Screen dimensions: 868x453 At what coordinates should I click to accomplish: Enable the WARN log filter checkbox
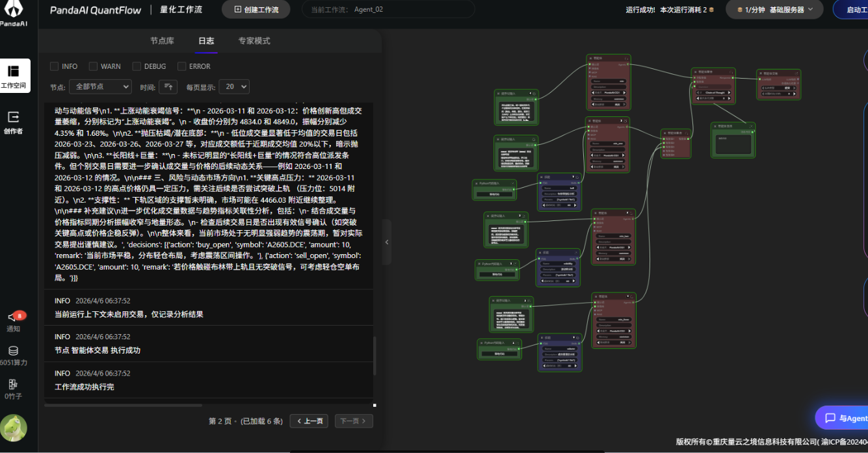pyautogui.click(x=94, y=66)
